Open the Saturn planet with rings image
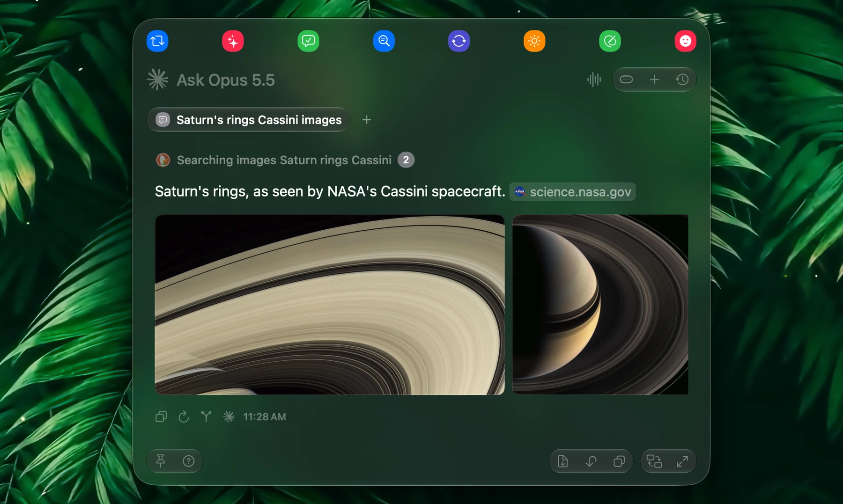Image resolution: width=843 pixels, height=504 pixels. point(600,305)
